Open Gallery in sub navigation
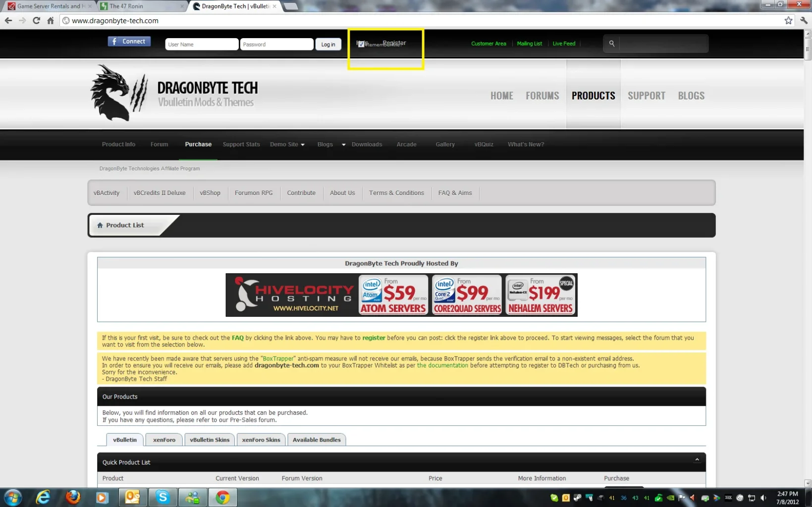812x507 pixels. (445, 144)
